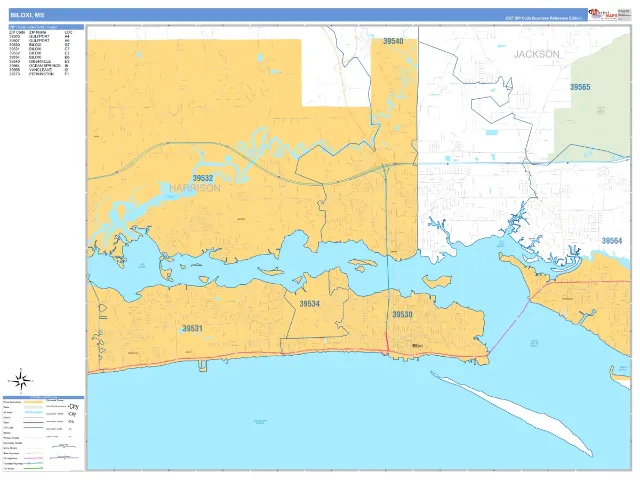640x480 pixels.
Task: Click the HARRISON county label
Action: click(195, 188)
